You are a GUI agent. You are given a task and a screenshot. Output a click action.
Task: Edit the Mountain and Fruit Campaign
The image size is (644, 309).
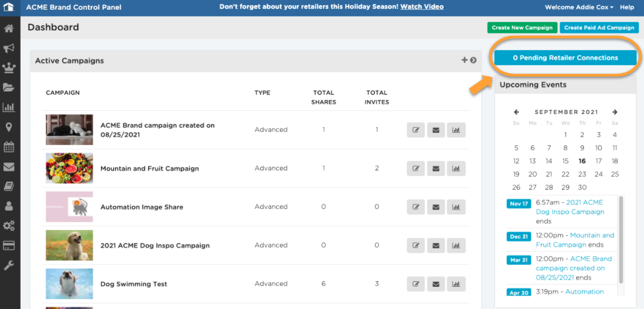tap(416, 169)
